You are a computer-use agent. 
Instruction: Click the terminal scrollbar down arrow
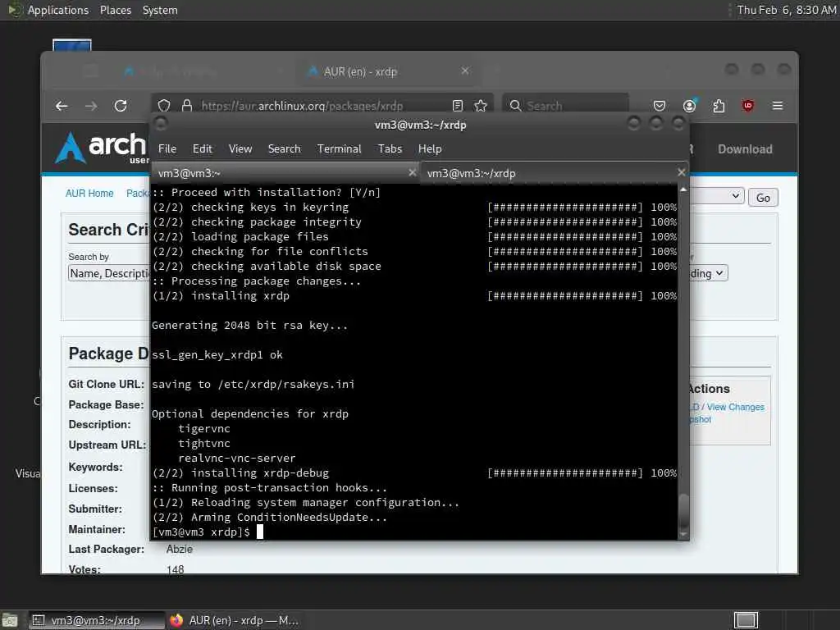click(x=683, y=534)
